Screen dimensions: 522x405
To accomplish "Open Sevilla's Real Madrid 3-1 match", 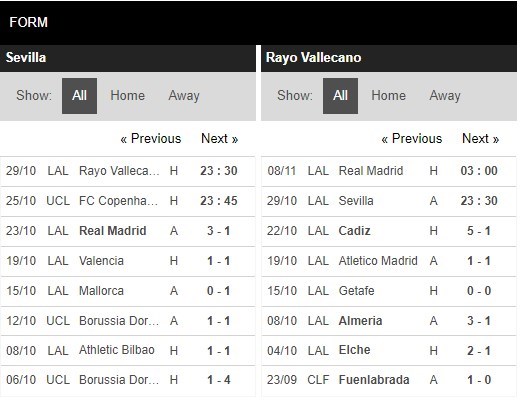I will coord(128,231).
